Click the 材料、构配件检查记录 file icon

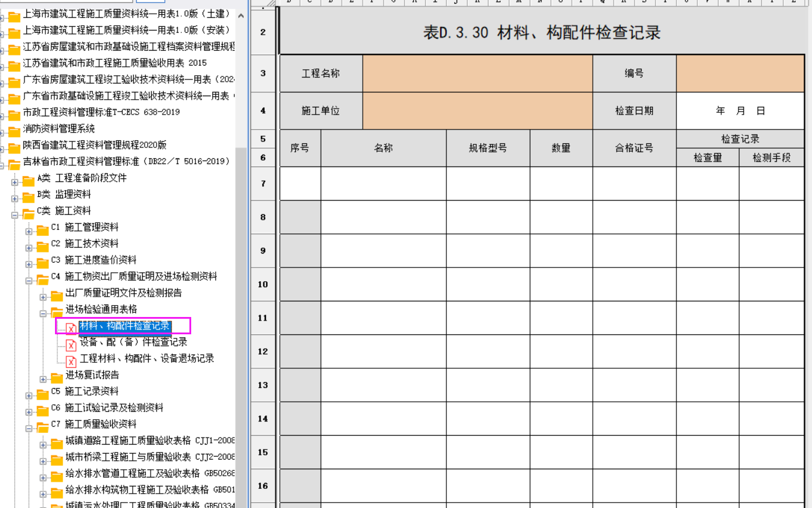(71, 328)
